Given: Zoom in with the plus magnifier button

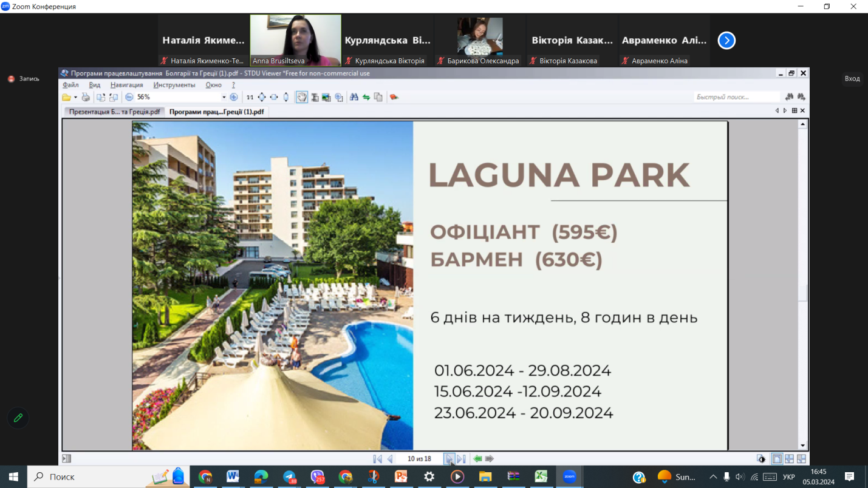Looking at the screenshot, I should pyautogui.click(x=234, y=97).
